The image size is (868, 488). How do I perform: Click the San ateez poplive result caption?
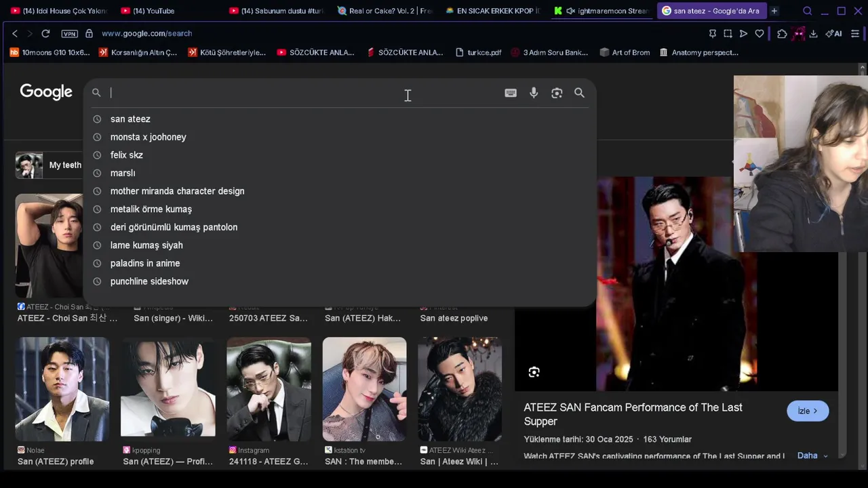[x=454, y=318]
